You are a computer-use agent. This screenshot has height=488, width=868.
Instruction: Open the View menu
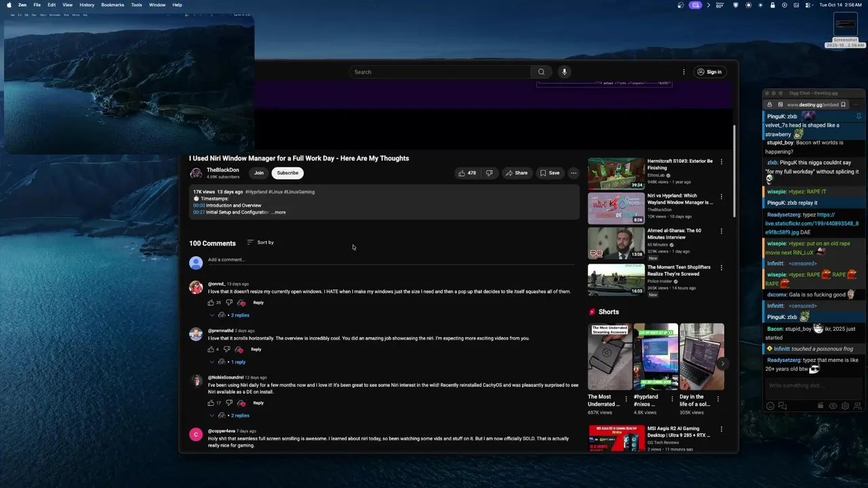click(x=68, y=5)
